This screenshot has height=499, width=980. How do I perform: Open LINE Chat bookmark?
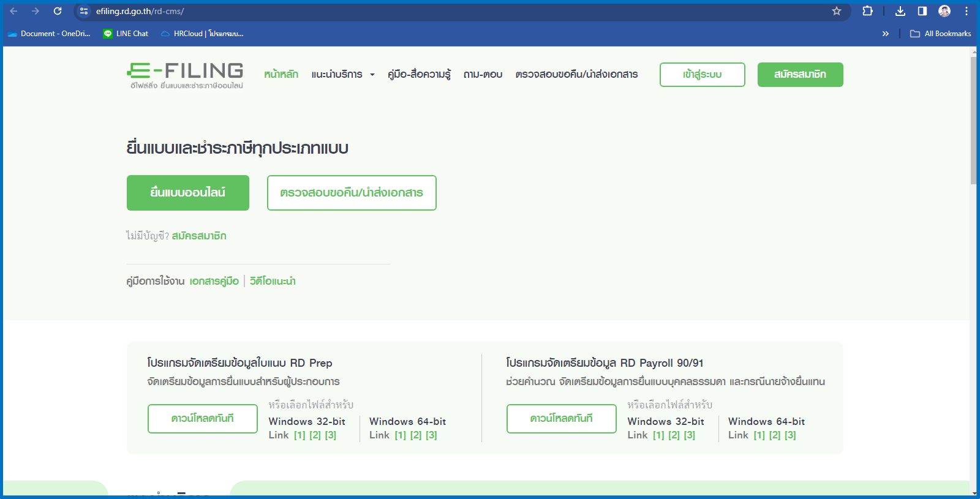126,34
